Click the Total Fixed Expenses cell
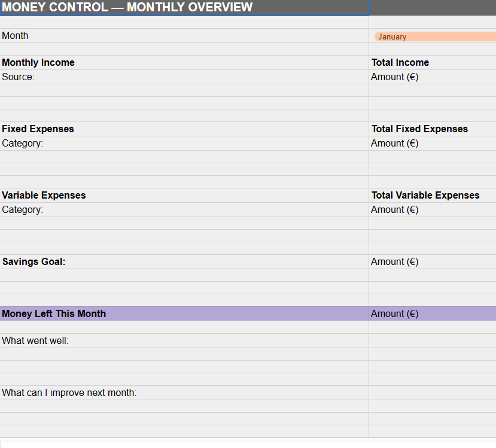The image size is (496, 448). click(432, 129)
